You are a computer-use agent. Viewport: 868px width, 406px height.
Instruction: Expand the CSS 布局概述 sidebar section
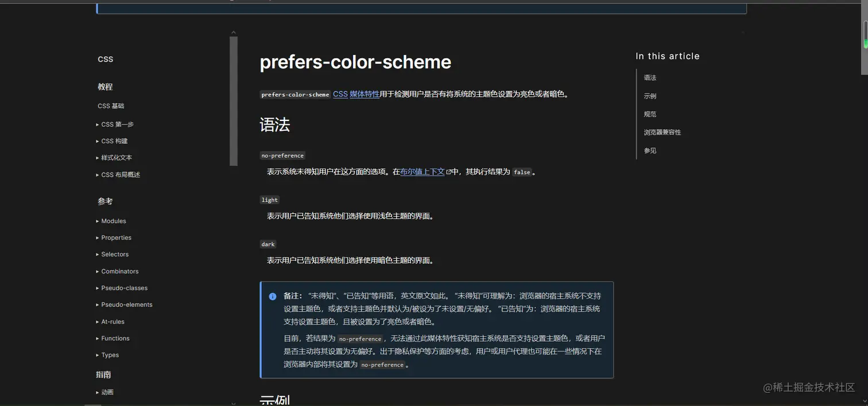[x=118, y=175]
